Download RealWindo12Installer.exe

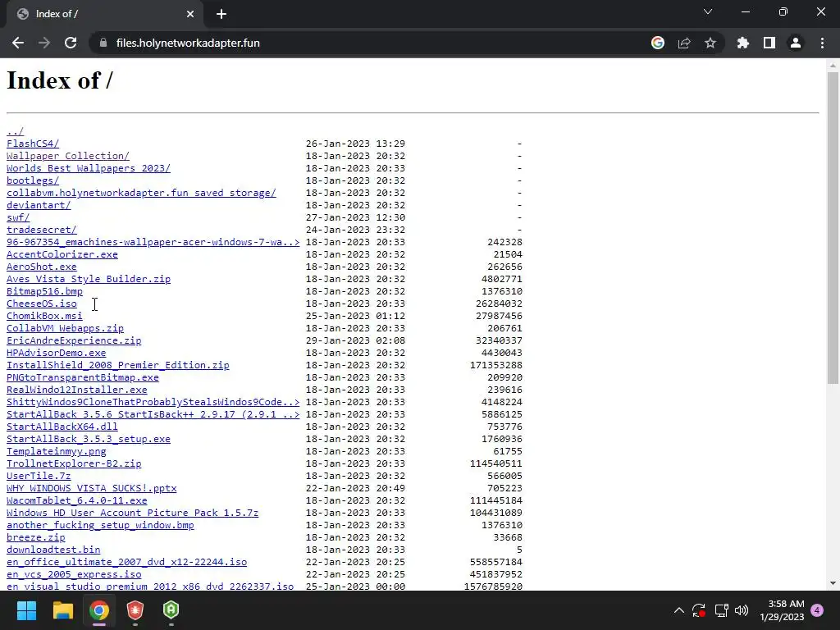click(76, 390)
